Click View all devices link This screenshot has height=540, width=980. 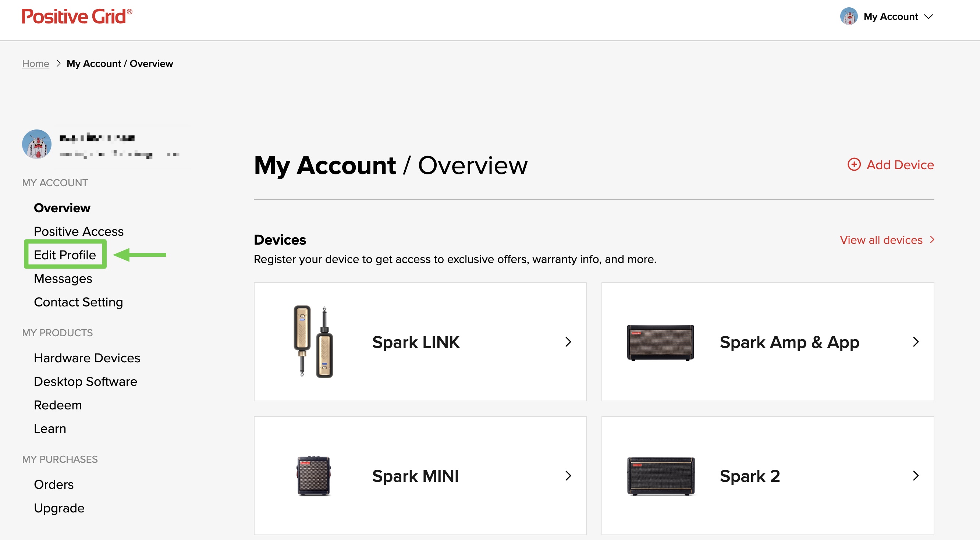coord(881,240)
